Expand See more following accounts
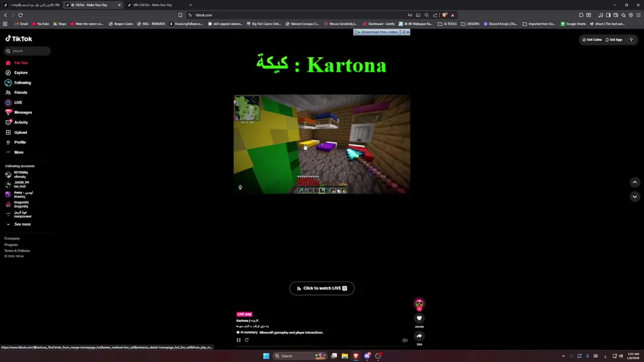 coord(19,224)
